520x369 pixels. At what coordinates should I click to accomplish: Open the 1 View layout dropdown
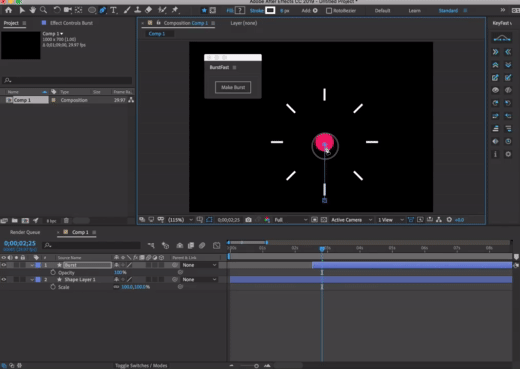[x=390, y=220]
